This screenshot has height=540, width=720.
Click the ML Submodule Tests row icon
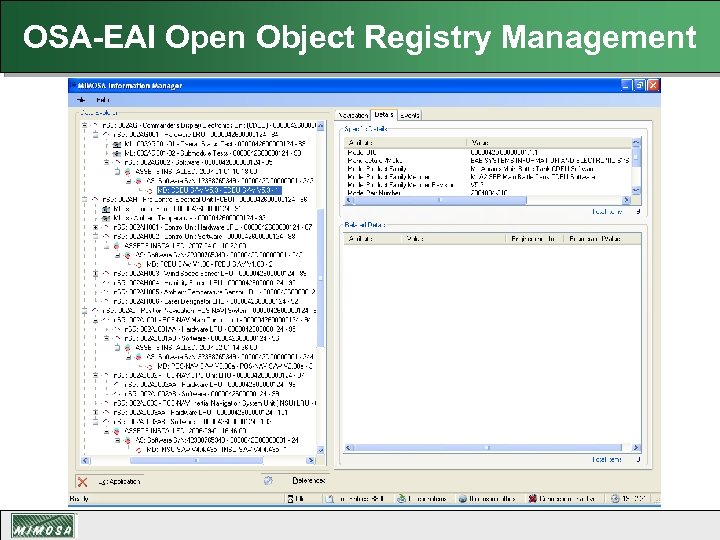click(117, 153)
